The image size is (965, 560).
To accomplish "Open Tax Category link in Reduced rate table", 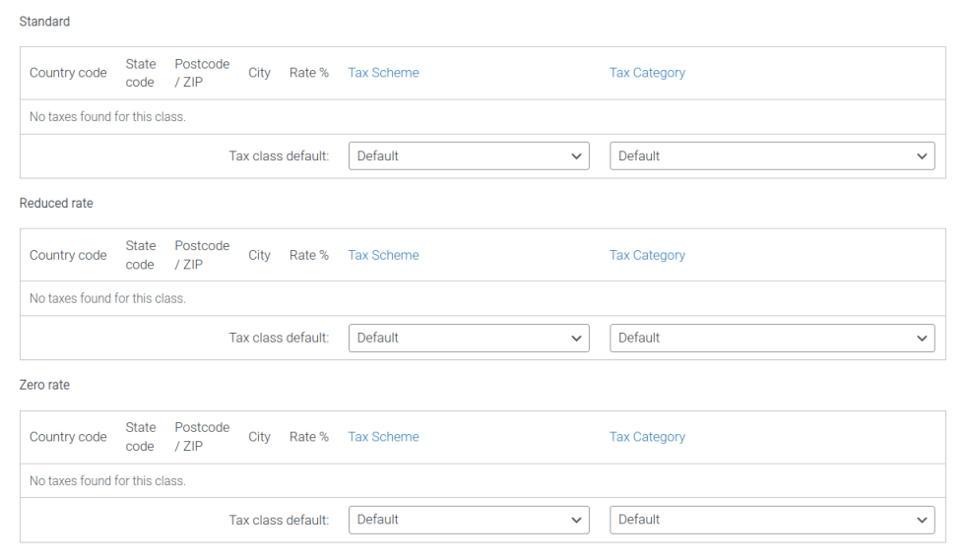I will pos(648,255).
